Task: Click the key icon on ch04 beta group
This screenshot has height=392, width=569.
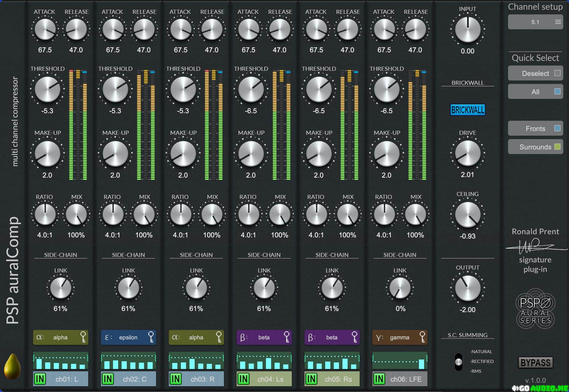Action: coord(287,337)
